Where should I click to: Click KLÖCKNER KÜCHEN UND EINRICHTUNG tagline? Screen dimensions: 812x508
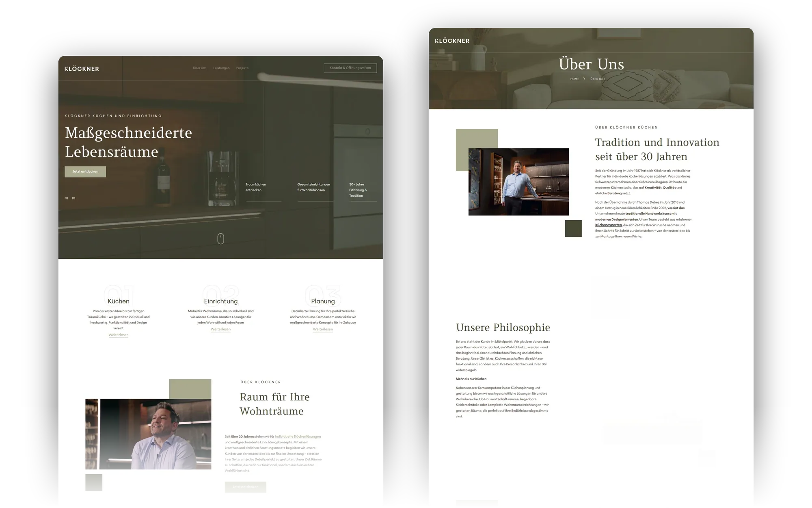tap(113, 116)
